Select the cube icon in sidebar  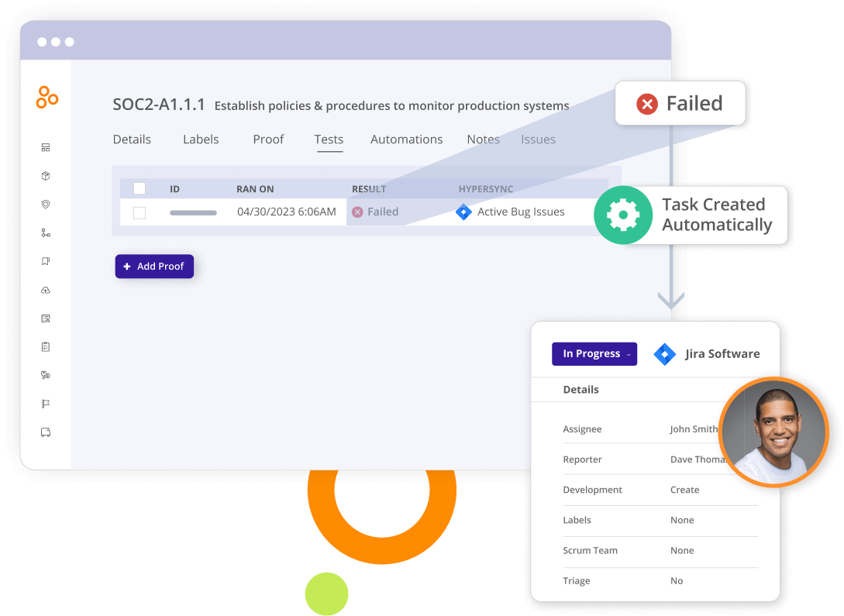(x=46, y=176)
